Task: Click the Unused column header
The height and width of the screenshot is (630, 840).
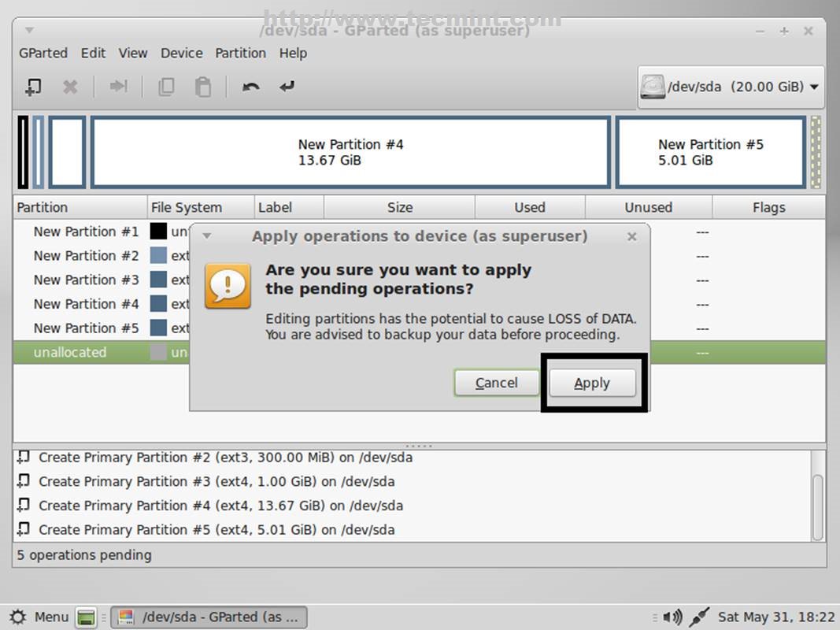Action: pos(648,207)
